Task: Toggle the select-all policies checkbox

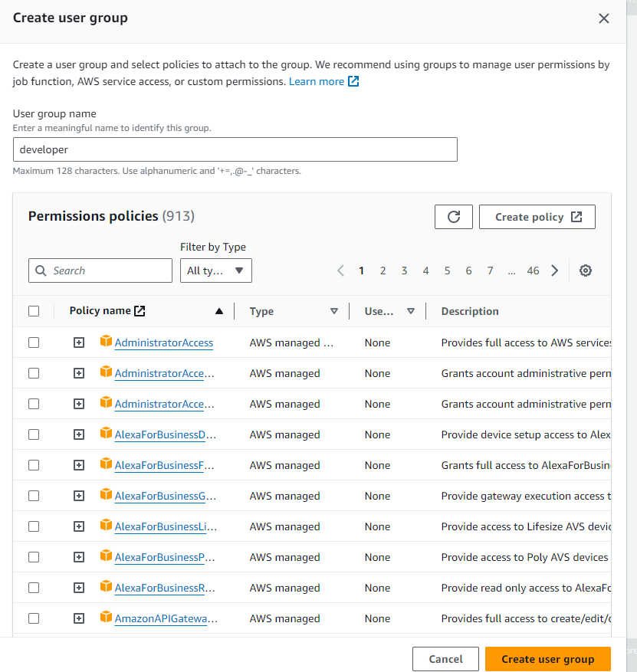Action: click(34, 311)
